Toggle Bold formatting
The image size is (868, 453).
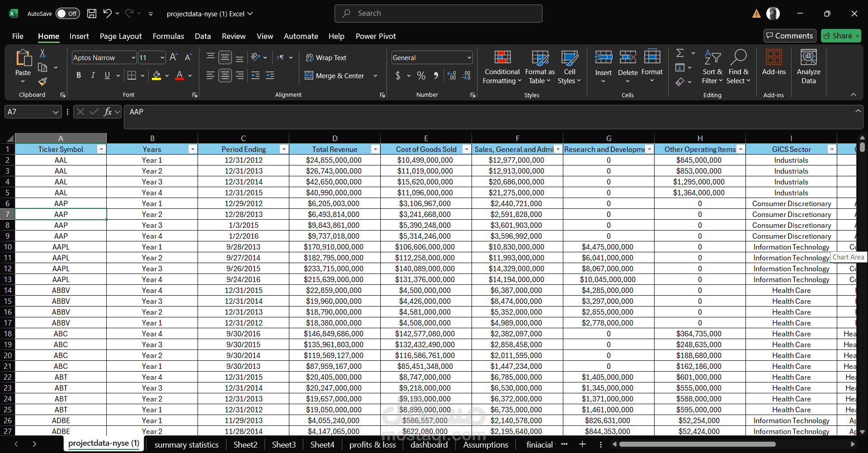79,75
